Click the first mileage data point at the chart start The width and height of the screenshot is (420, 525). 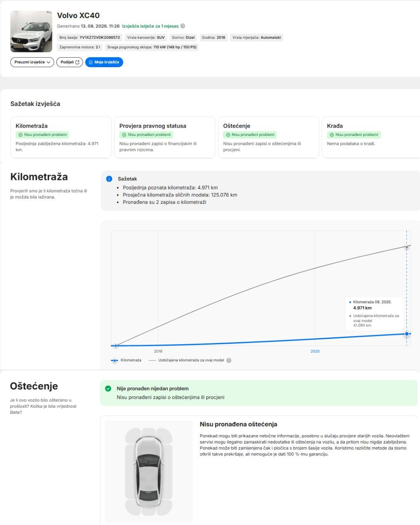click(116, 345)
